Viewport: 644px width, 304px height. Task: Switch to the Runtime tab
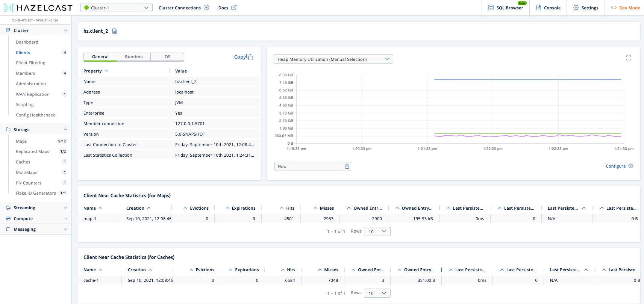click(x=133, y=57)
